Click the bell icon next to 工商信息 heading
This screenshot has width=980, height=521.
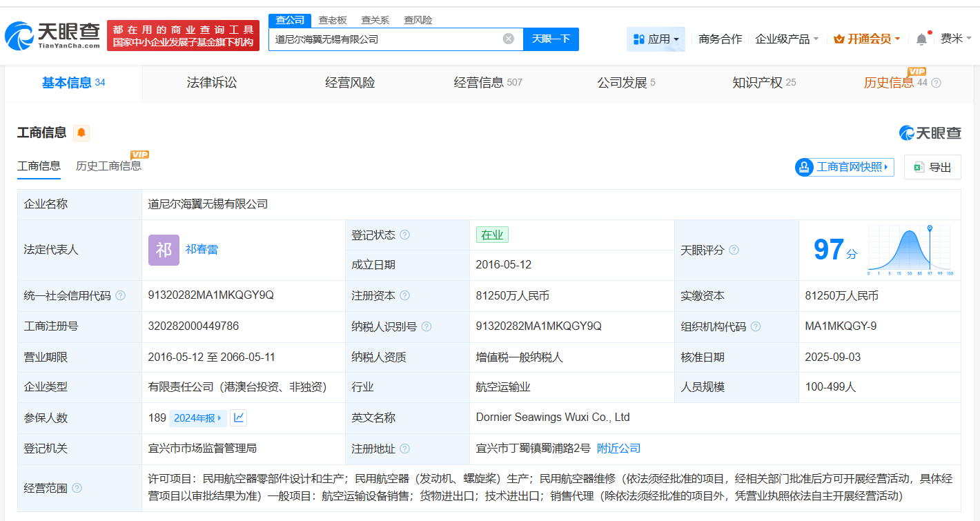click(x=81, y=132)
